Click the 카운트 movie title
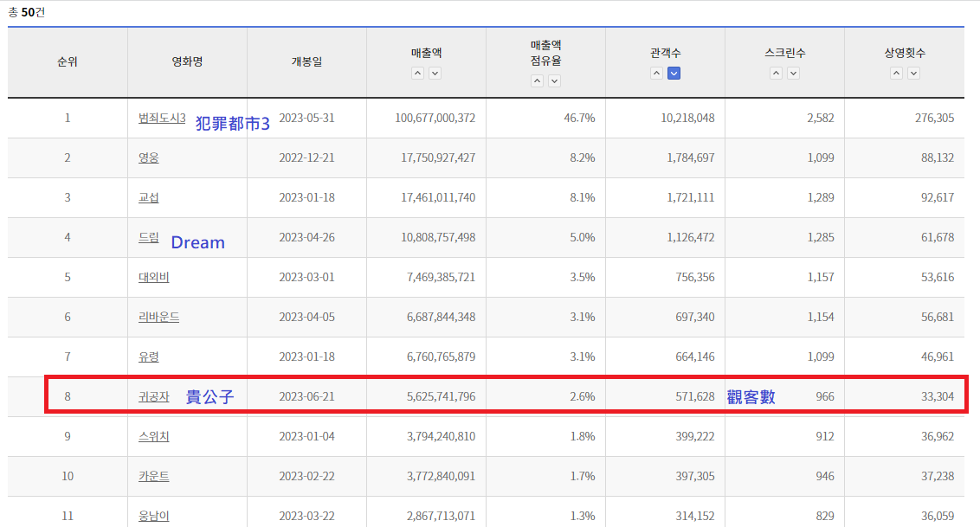 (x=153, y=476)
